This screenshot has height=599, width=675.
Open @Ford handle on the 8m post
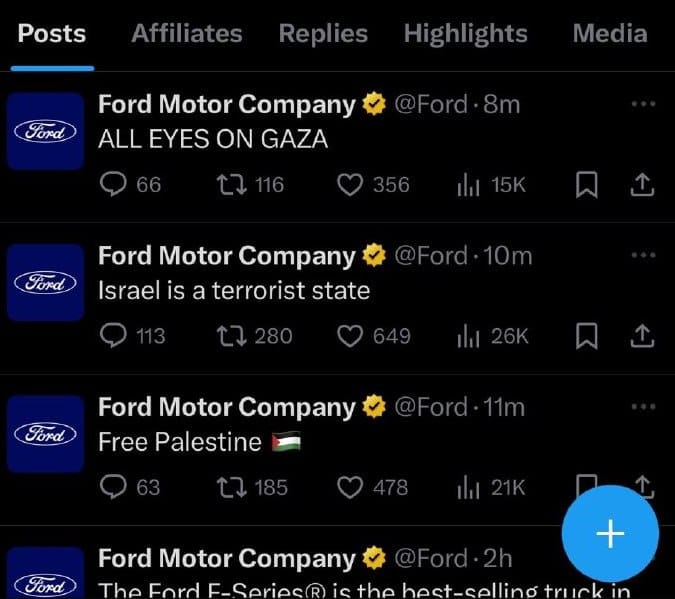431,104
